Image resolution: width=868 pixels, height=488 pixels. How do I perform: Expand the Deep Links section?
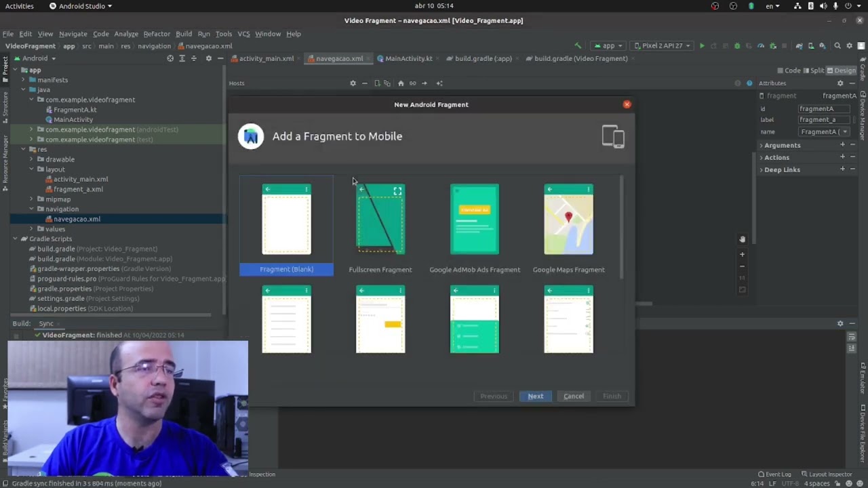(x=761, y=169)
